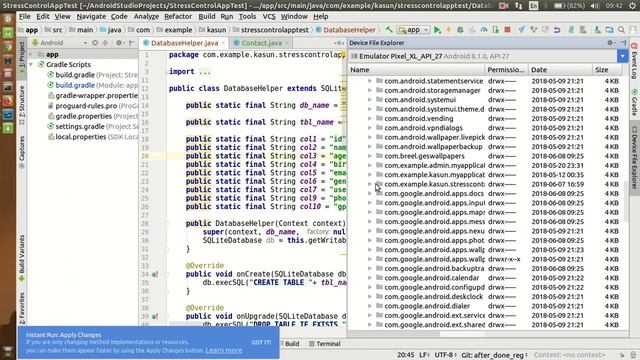The width and height of the screenshot is (640, 360).
Task: Open the SDK Manager download icon
Action: (x=598, y=30)
